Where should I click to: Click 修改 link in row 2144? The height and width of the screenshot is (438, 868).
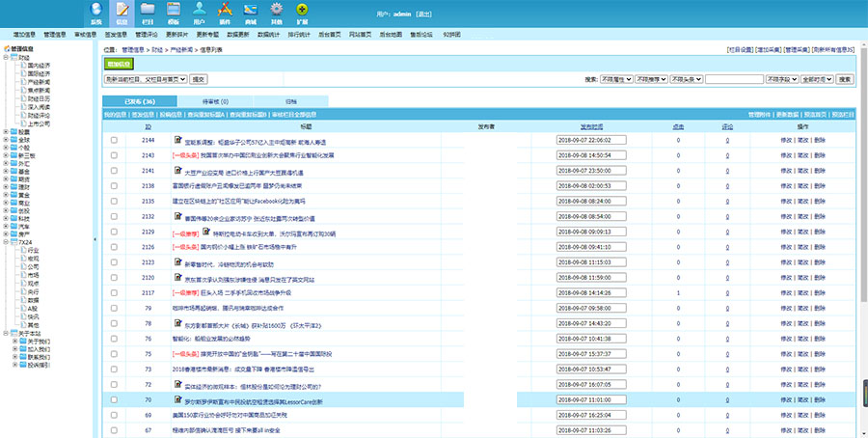click(785, 141)
